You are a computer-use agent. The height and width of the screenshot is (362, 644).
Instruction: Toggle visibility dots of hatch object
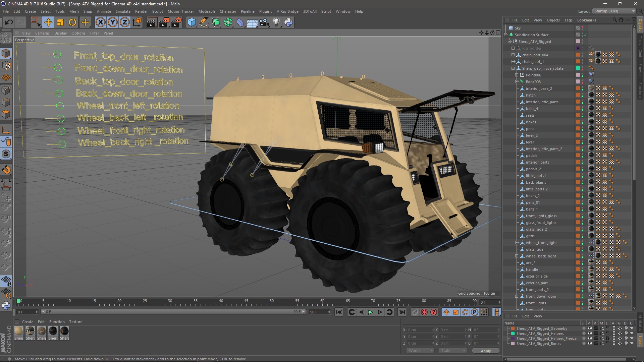pos(583,95)
